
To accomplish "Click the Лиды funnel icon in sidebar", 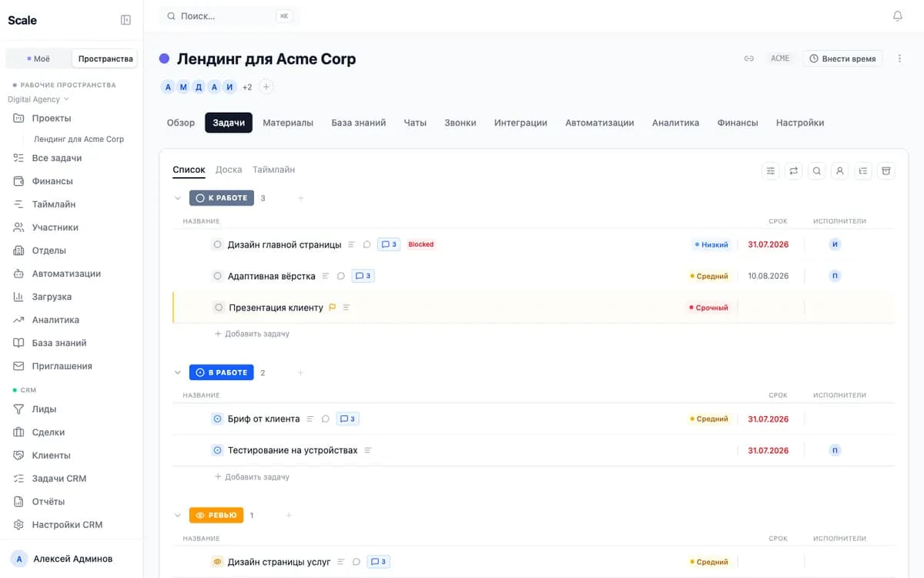I will click(18, 409).
